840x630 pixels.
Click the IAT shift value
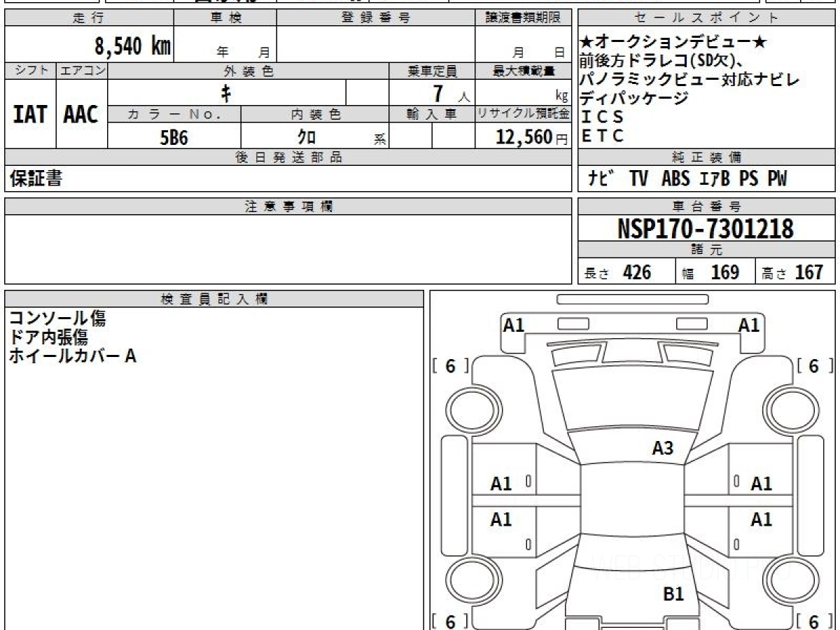point(30,115)
